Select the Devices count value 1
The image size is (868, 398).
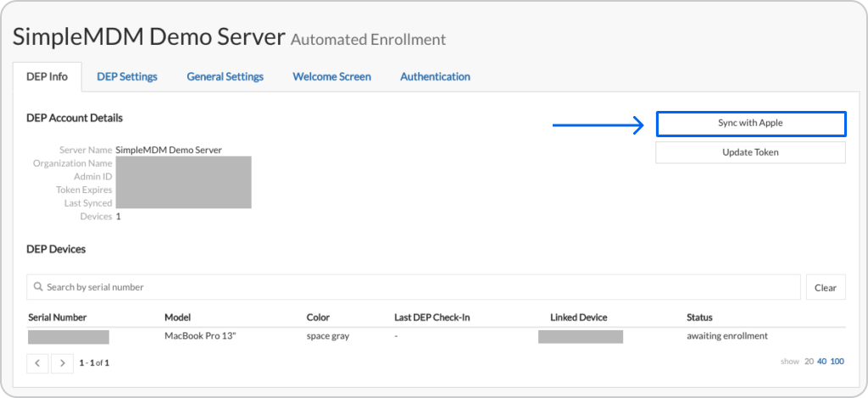(118, 216)
